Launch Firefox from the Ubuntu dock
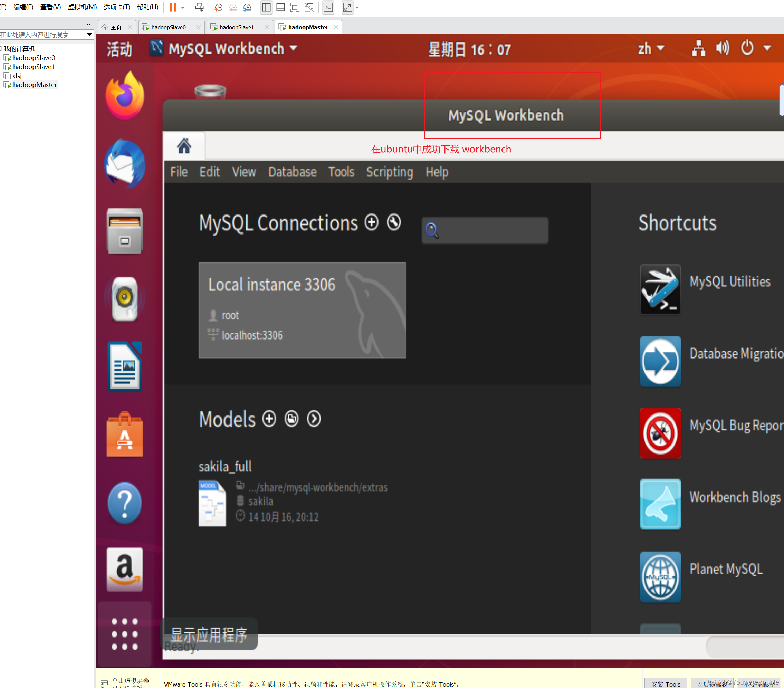 click(x=124, y=95)
